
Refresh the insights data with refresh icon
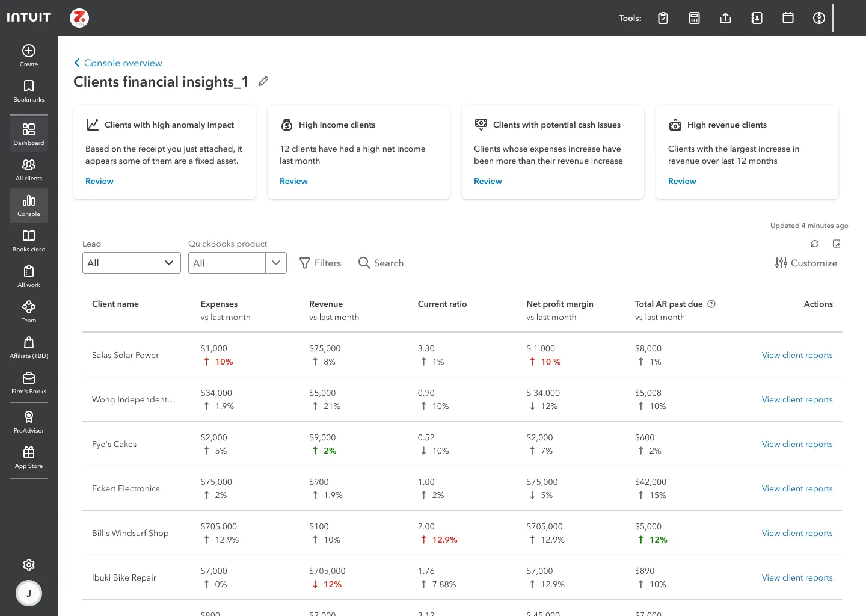click(x=815, y=244)
